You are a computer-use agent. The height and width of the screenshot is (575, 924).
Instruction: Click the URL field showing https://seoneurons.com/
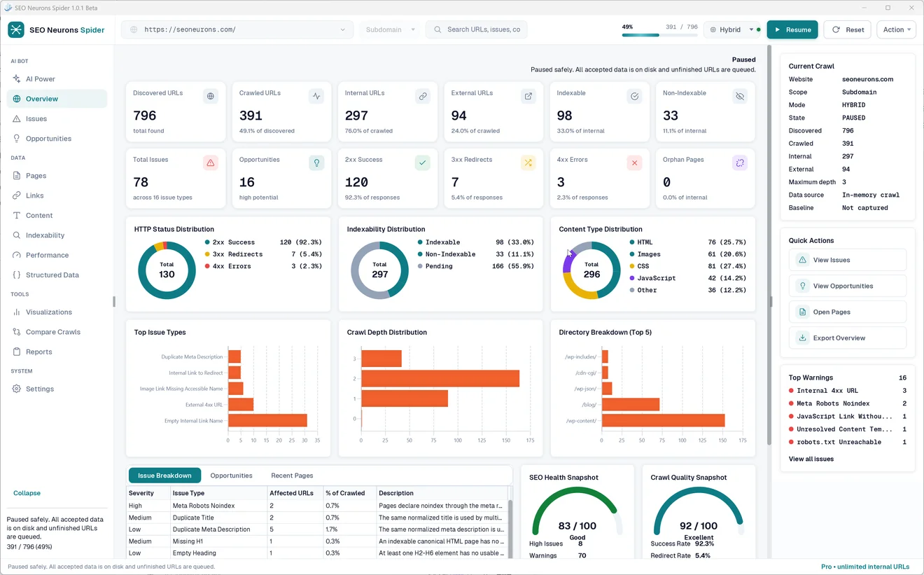237,29
